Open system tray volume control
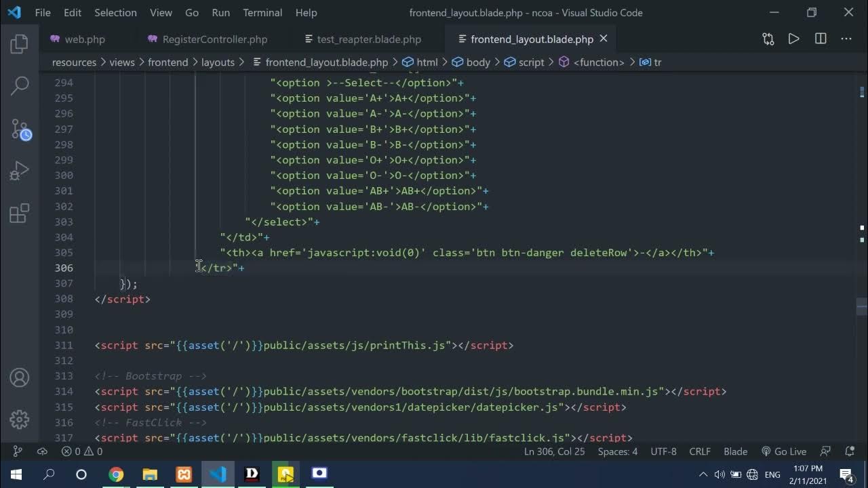The height and width of the screenshot is (488, 868). click(x=719, y=474)
